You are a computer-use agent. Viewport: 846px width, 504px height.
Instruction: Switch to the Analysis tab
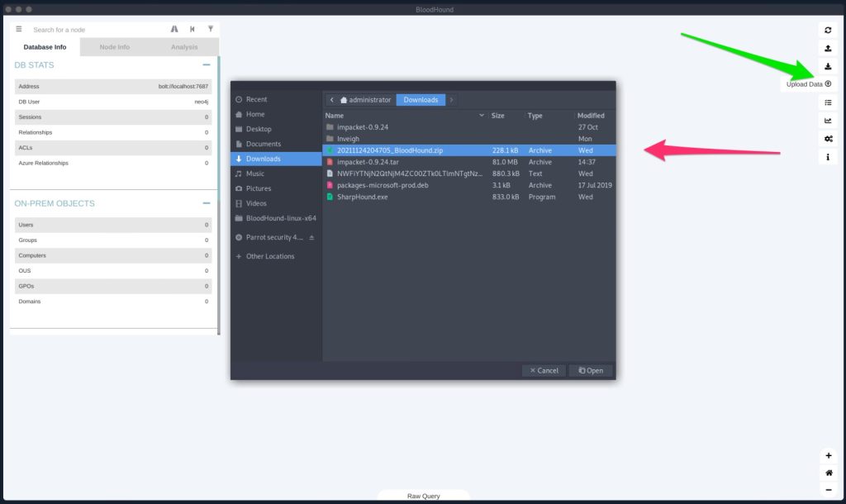pos(184,47)
